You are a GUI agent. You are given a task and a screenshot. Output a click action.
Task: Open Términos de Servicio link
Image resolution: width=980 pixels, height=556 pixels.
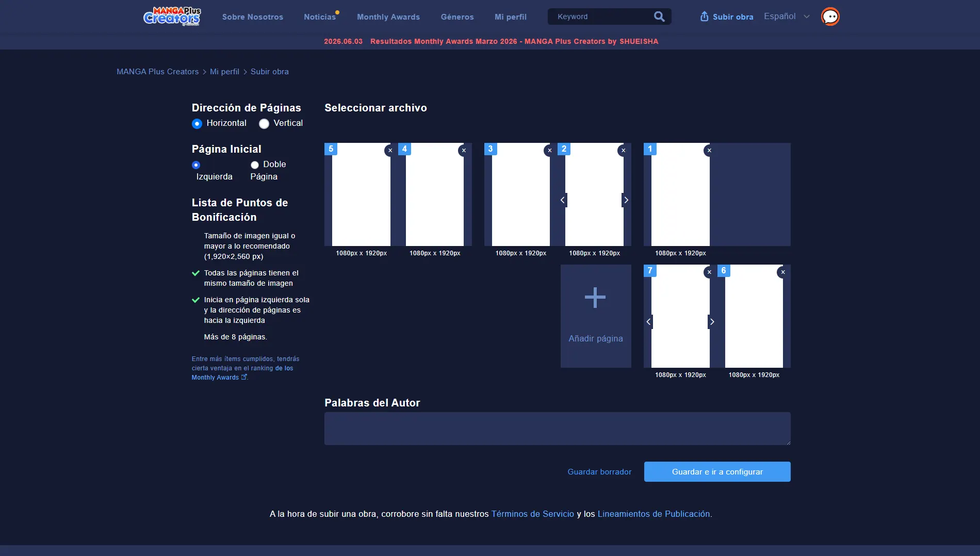click(532, 514)
